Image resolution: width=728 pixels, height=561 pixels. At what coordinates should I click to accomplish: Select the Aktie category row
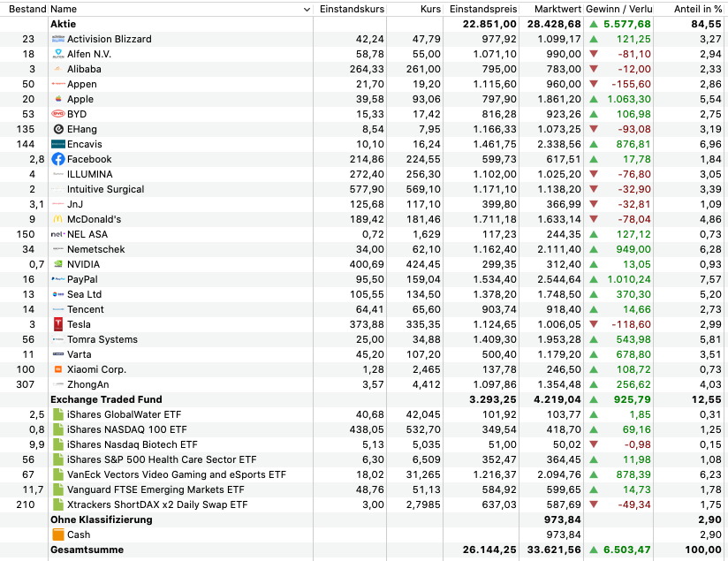pos(364,24)
